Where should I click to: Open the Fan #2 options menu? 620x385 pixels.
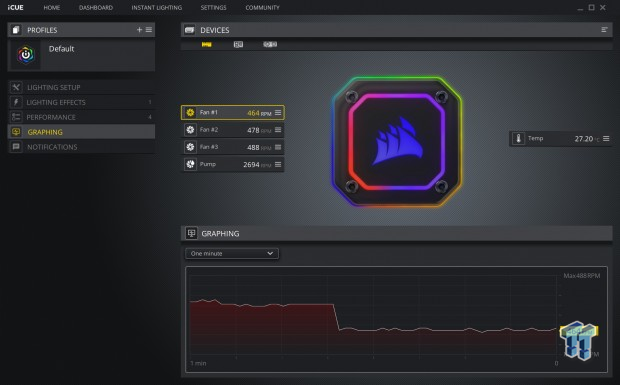click(278, 130)
